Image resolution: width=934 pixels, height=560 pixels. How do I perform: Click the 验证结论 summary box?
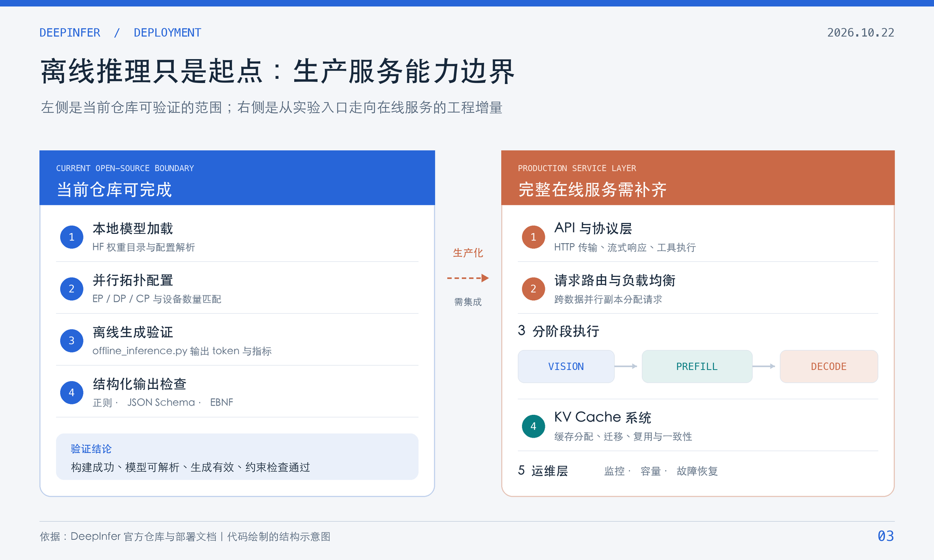coord(237,457)
